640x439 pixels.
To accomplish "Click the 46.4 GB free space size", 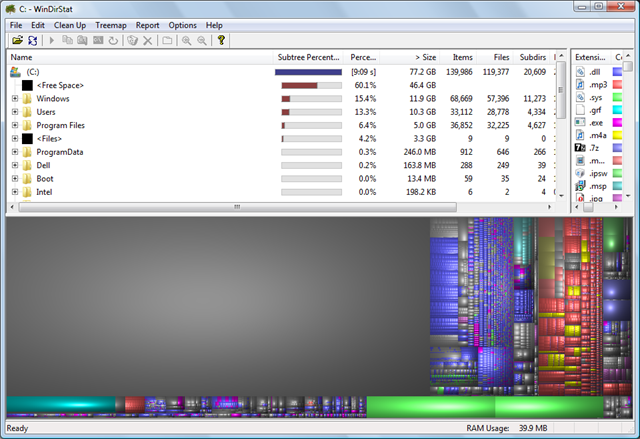I will (422, 85).
